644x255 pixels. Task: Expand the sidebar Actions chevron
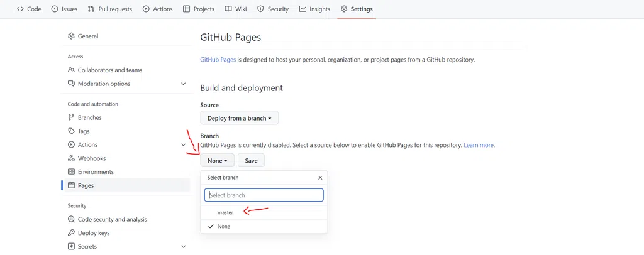click(183, 144)
